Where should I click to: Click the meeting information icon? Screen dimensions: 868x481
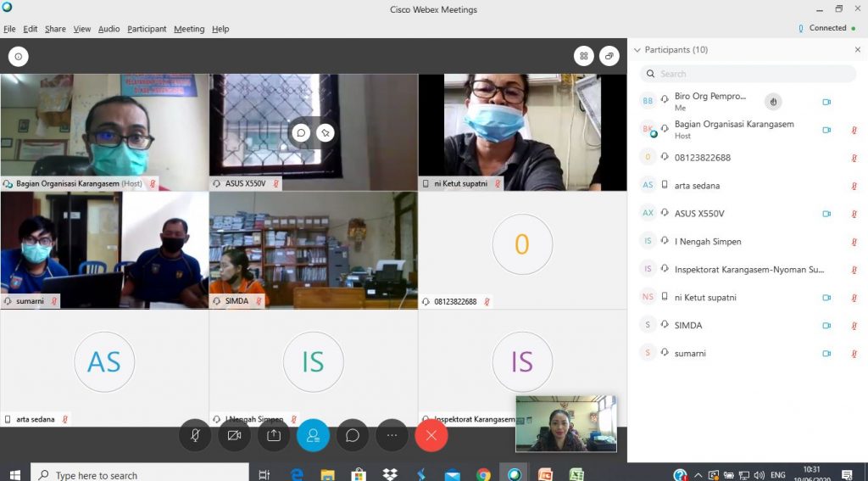[18, 56]
